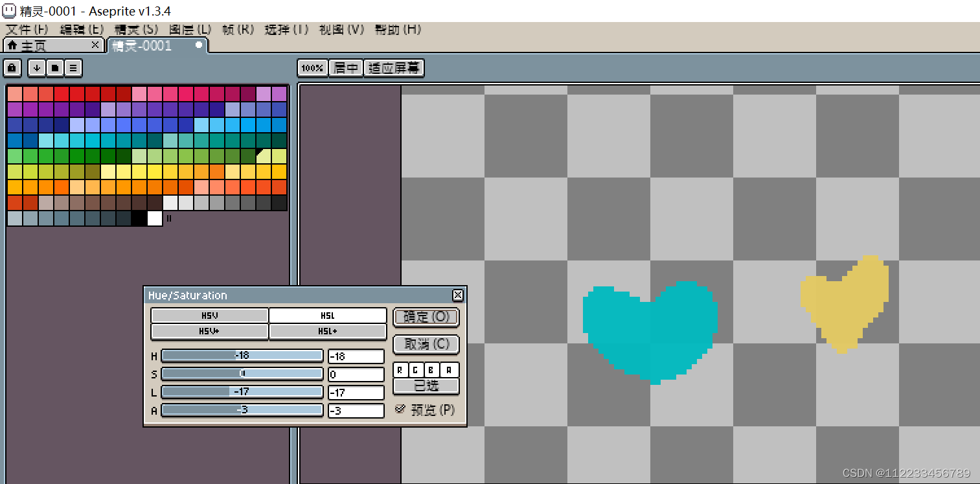Click the Aseprite app icon in title bar
The height and width of the screenshot is (484, 980).
[10, 10]
